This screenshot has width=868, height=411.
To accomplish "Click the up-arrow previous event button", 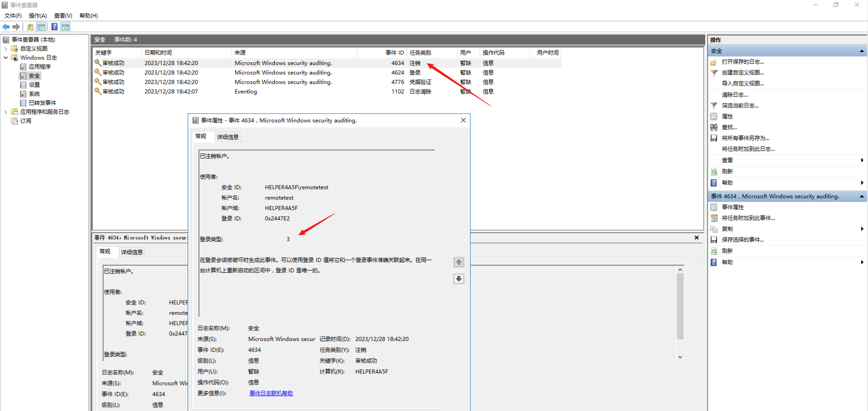I will click(x=459, y=262).
